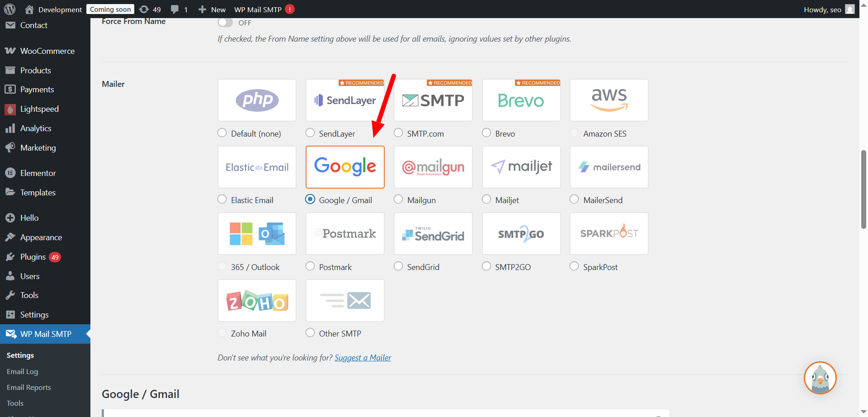Click the Zoho logo card
Viewport: 868px width, 417px height.
[x=257, y=300]
